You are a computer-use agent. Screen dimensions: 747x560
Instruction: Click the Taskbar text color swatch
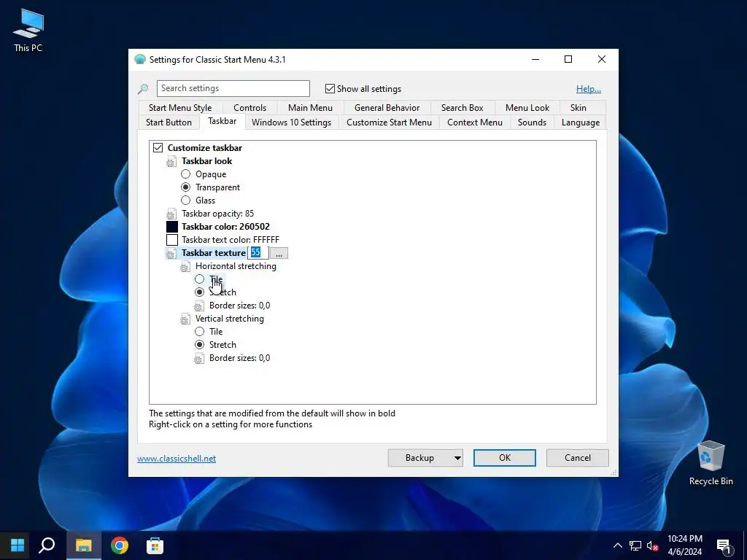(172, 240)
